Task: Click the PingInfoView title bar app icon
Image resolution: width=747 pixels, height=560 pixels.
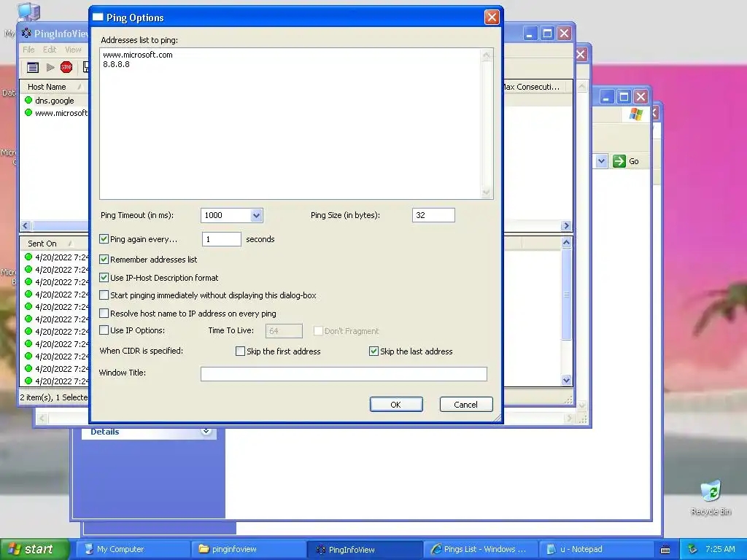Action: click(26, 34)
